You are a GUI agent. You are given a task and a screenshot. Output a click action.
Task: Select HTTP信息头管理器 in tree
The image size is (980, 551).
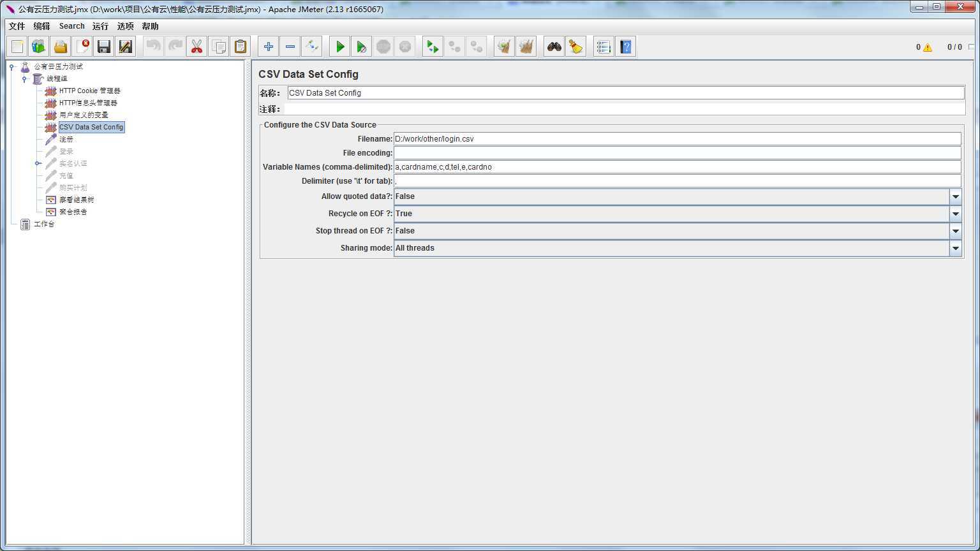88,103
